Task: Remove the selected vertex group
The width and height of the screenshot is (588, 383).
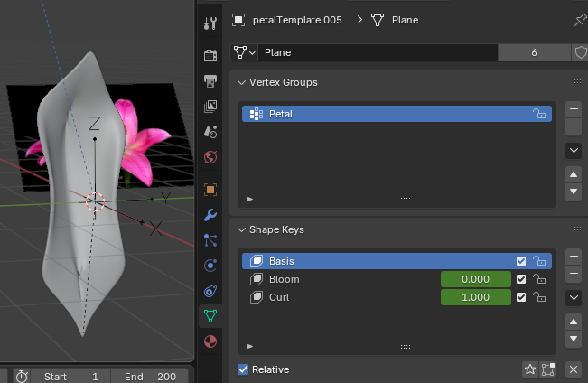Action: [574, 126]
